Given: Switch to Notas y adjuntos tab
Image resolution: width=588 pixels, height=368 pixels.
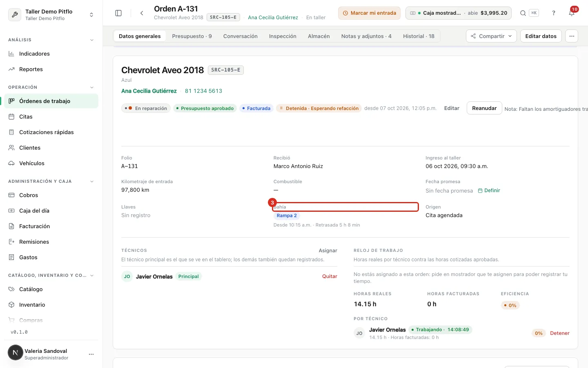Looking at the screenshot, I should click(366, 36).
